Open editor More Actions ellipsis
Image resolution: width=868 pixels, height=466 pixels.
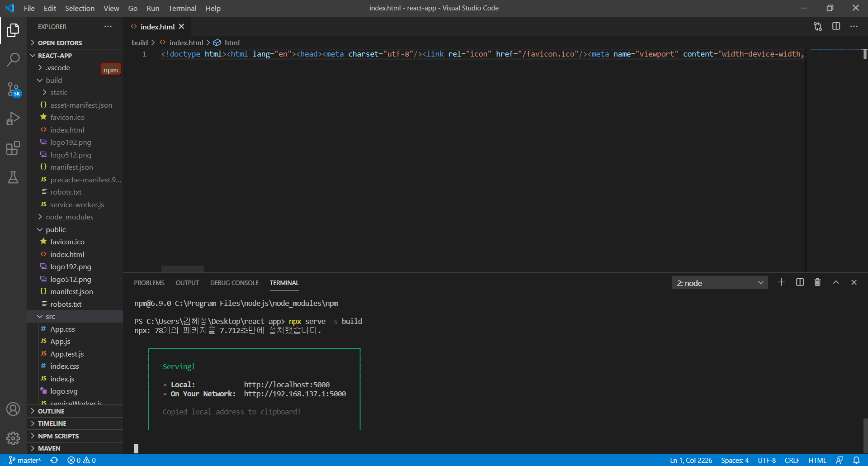click(854, 27)
